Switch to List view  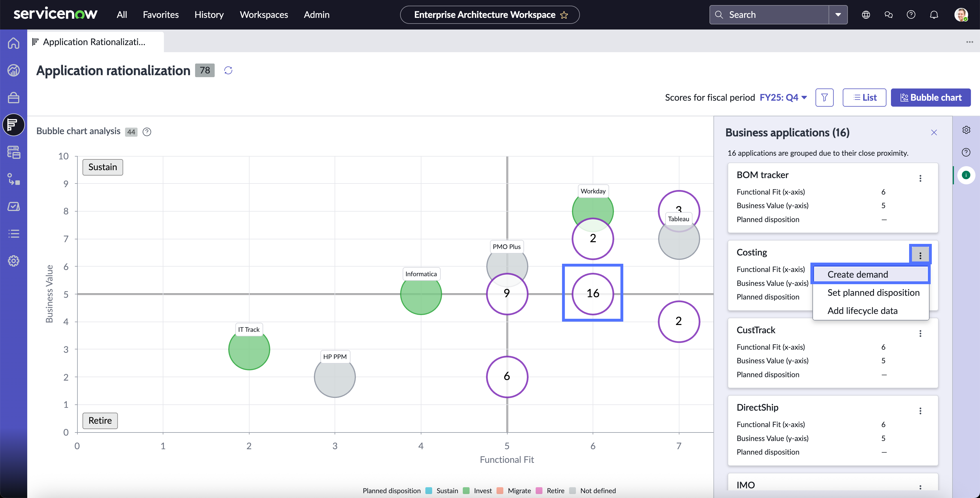coord(864,97)
